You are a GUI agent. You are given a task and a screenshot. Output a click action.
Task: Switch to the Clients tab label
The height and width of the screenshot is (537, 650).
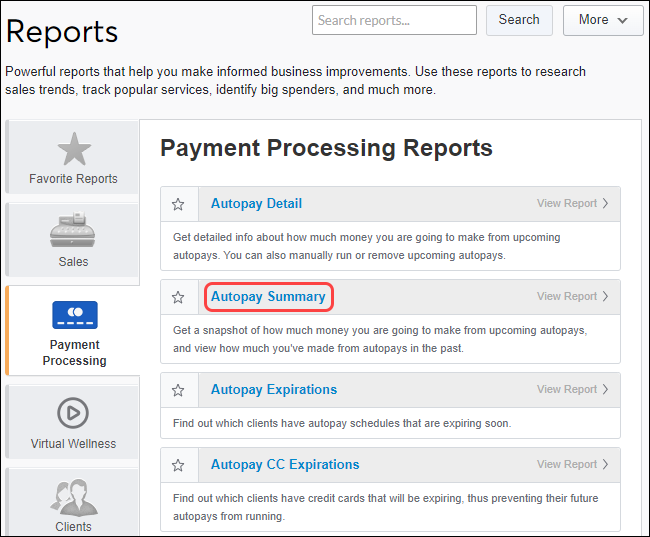click(x=73, y=527)
